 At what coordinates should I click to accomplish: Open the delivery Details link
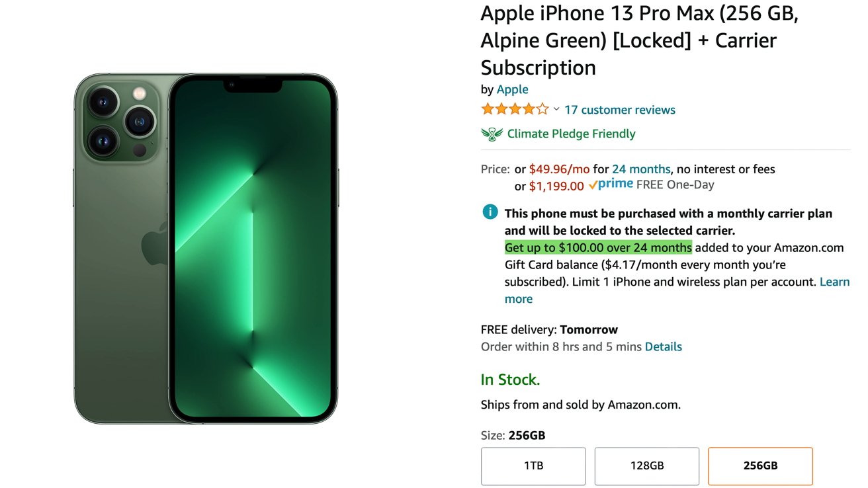pos(663,346)
